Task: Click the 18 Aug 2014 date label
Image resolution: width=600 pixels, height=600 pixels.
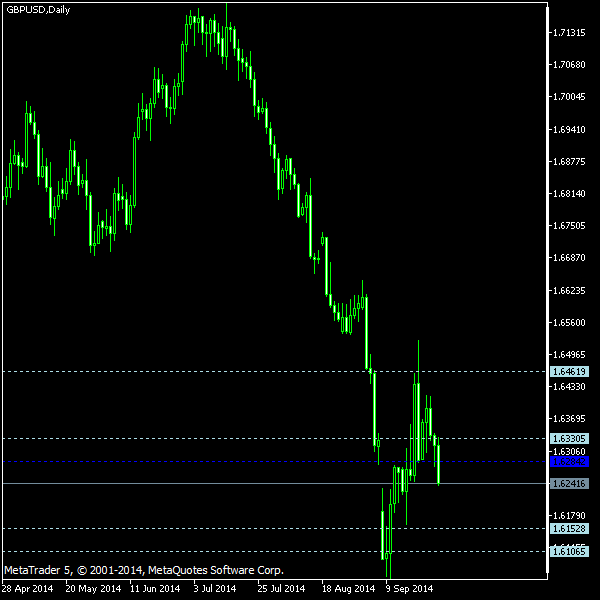Action: [x=348, y=589]
